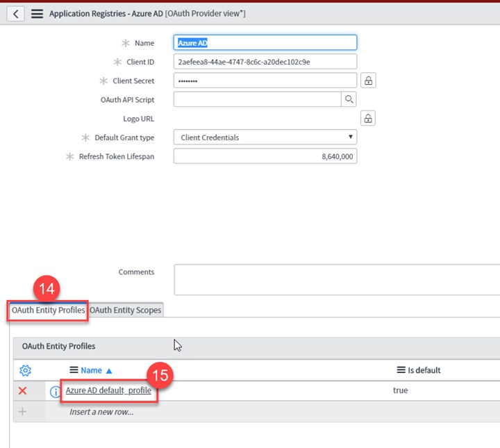The width and height of the screenshot is (500, 448).
Task: Open the form context hamburger menu
Action: coord(37,14)
